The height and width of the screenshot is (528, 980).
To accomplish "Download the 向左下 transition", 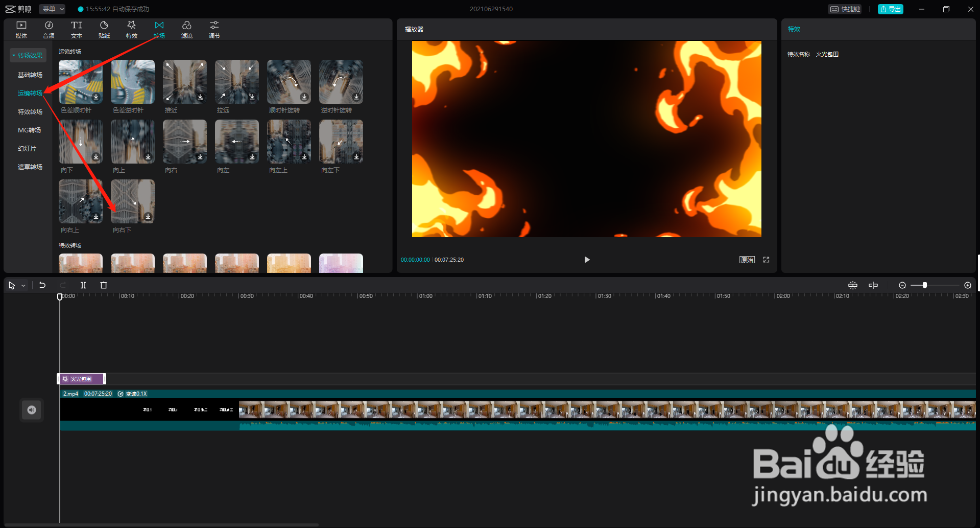I will (x=356, y=157).
